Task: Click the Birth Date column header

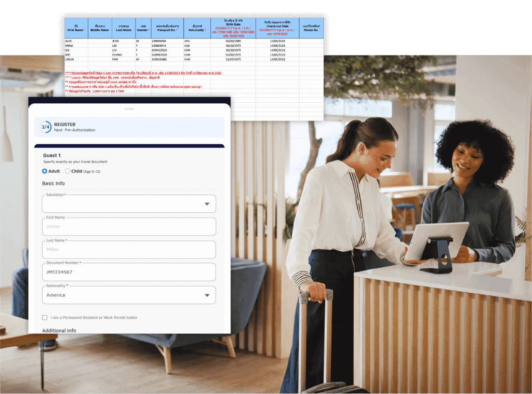Action: click(x=233, y=28)
